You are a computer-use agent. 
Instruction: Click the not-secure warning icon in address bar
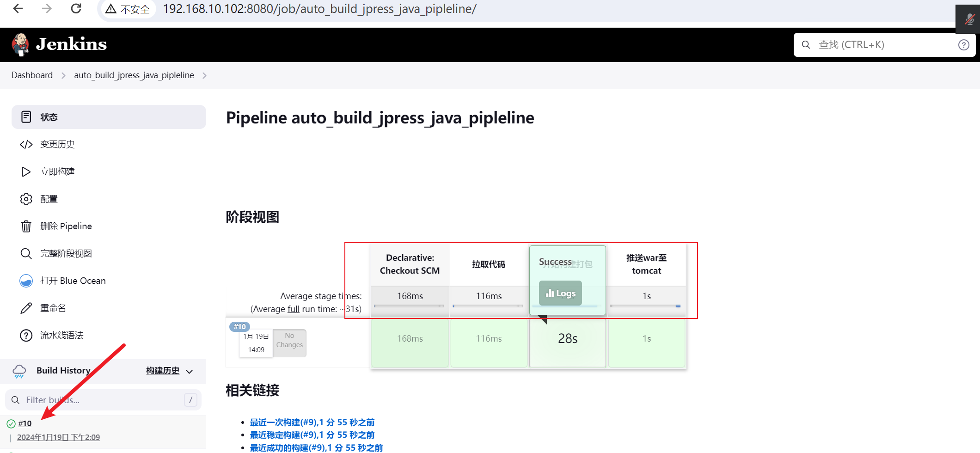click(x=110, y=9)
